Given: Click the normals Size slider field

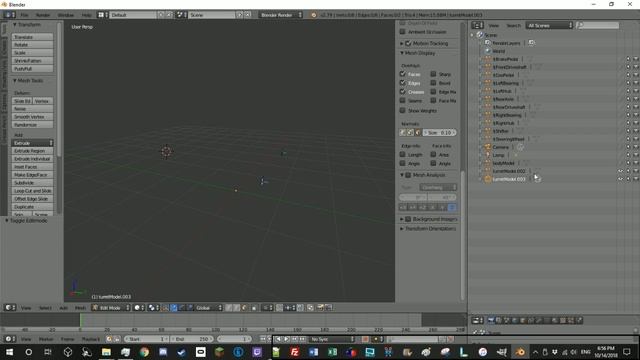Looking at the screenshot, I should (440, 133).
